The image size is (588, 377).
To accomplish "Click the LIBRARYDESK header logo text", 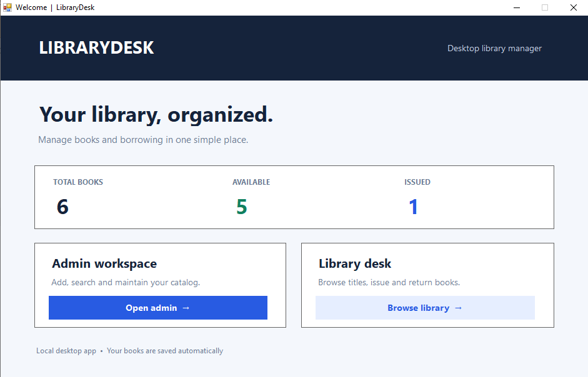I will (x=96, y=48).
